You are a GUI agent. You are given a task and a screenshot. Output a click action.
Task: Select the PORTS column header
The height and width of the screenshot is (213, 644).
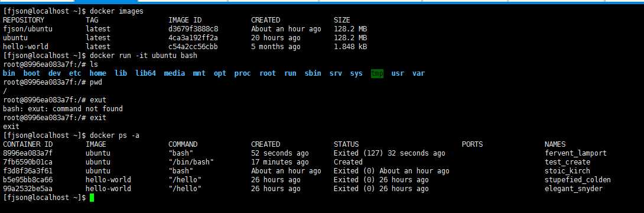coord(472,144)
